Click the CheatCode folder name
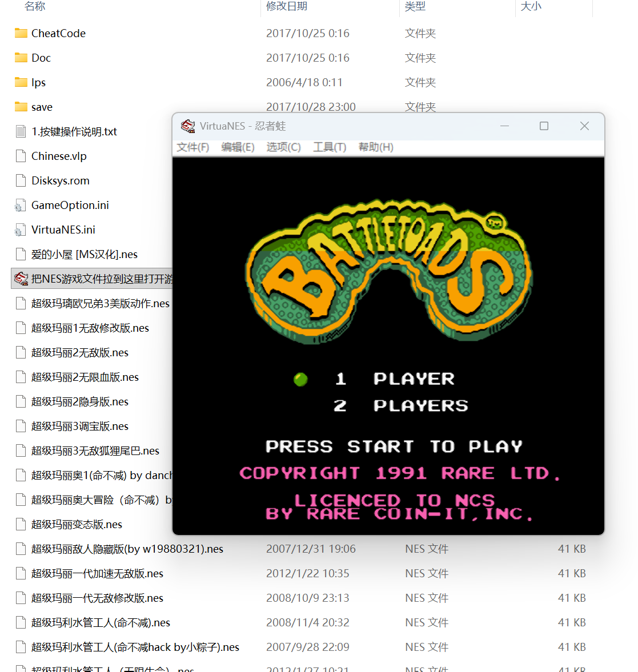 point(58,34)
